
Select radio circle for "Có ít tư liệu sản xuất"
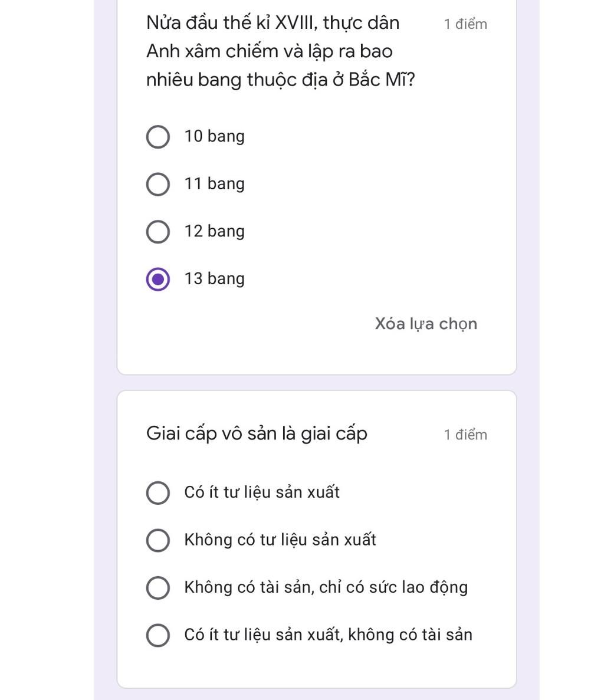[157, 492]
